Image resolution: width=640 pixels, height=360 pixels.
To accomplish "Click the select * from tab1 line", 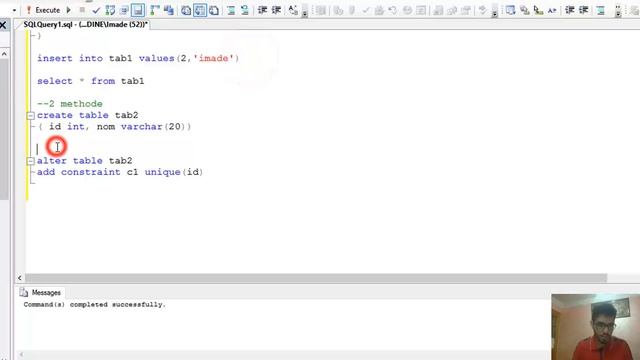I will click(x=91, y=81).
